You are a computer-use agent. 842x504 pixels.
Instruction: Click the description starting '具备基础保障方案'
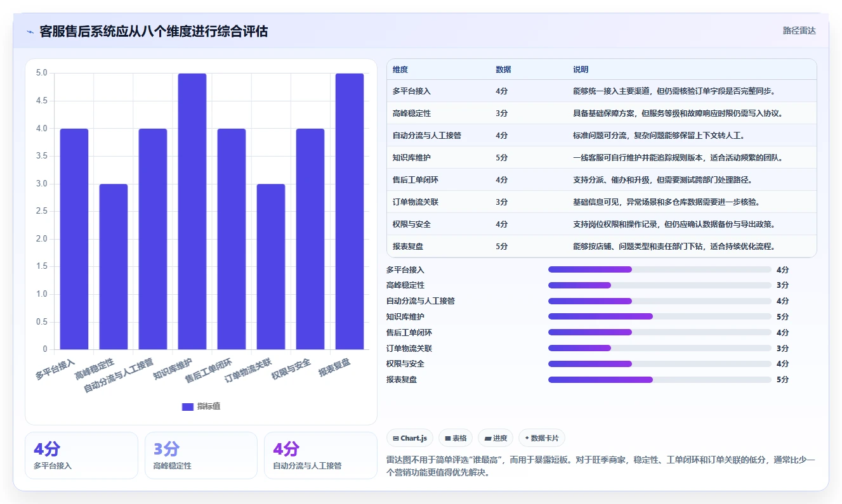pyautogui.click(x=678, y=113)
